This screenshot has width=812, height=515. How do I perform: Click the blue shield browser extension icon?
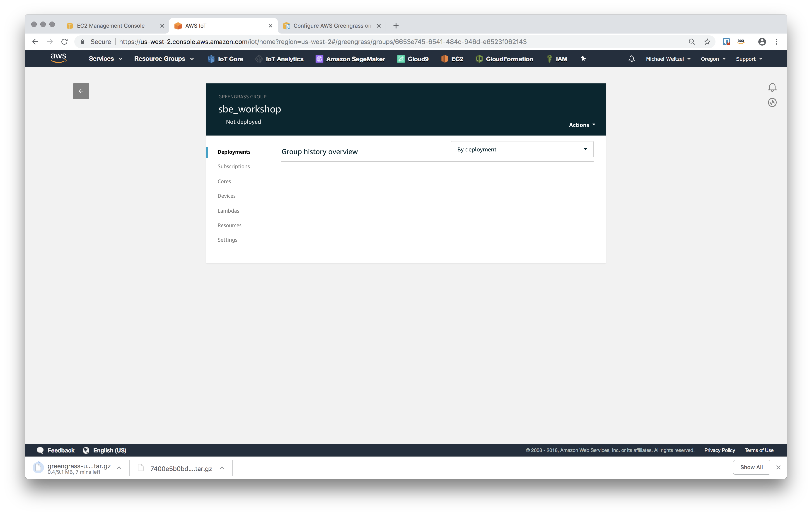[x=726, y=41]
